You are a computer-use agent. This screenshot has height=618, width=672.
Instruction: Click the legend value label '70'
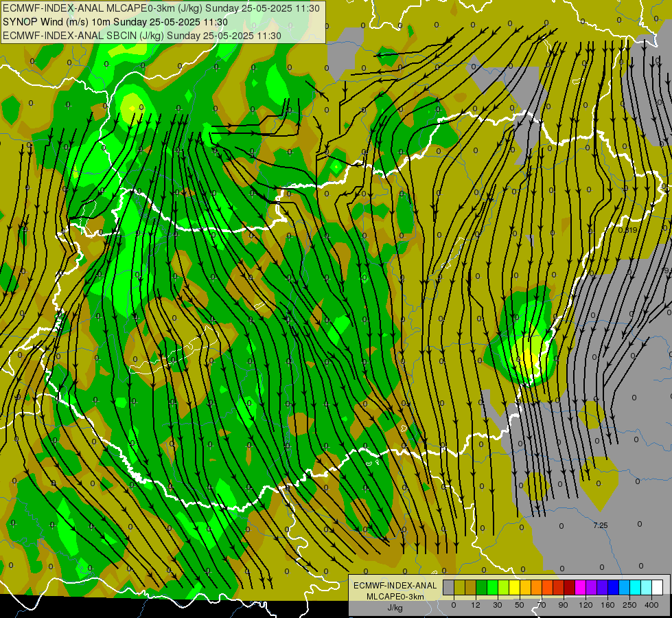point(542,605)
